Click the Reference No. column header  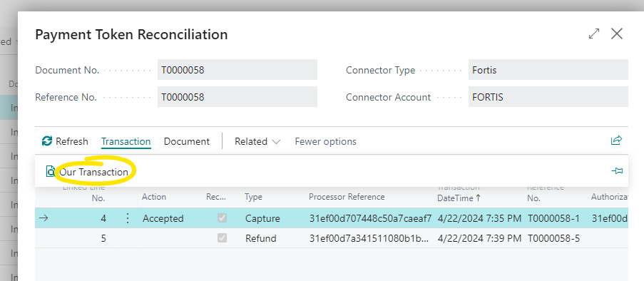pos(546,193)
